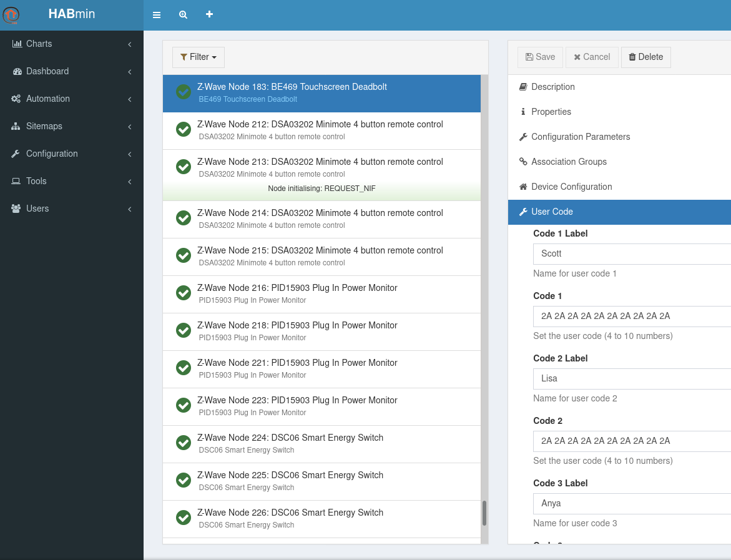
Task: Click the HABmin house logo icon
Action: coord(11,15)
